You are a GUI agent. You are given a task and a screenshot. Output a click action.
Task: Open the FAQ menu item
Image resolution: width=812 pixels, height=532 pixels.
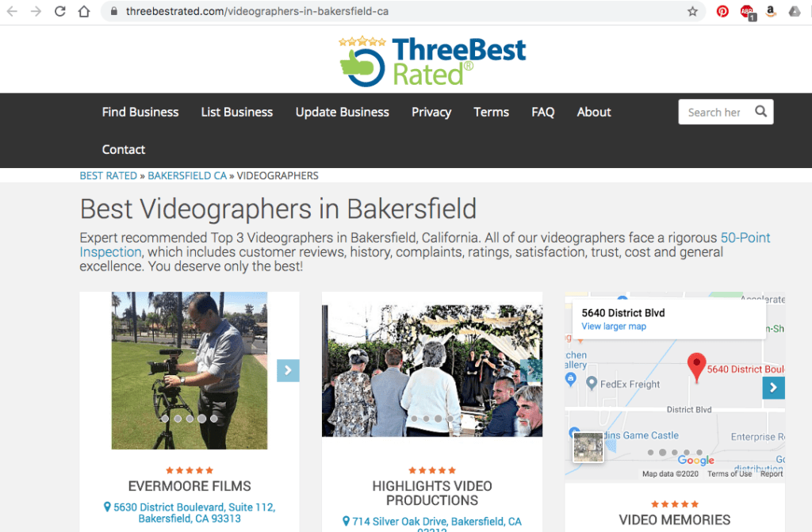click(x=542, y=112)
